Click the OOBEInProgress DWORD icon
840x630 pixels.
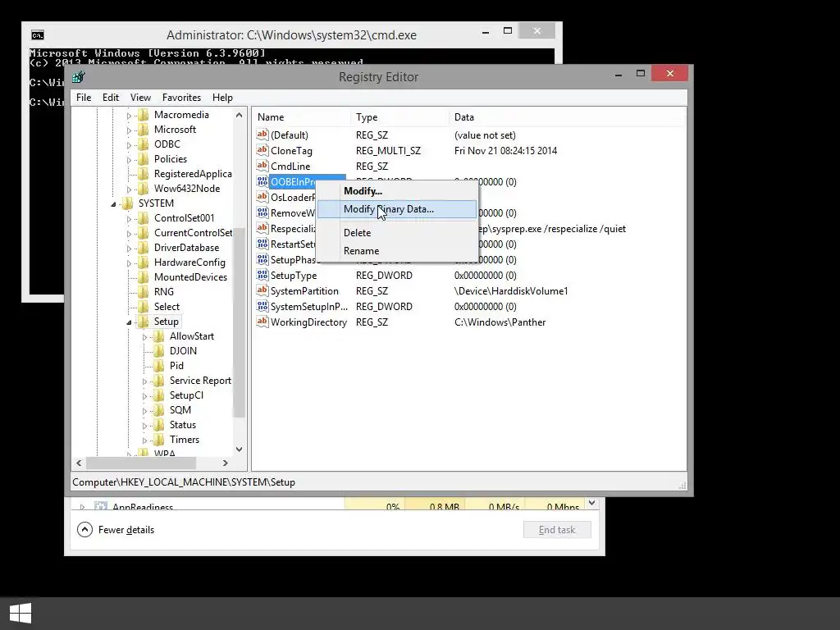pyautogui.click(x=262, y=181)
